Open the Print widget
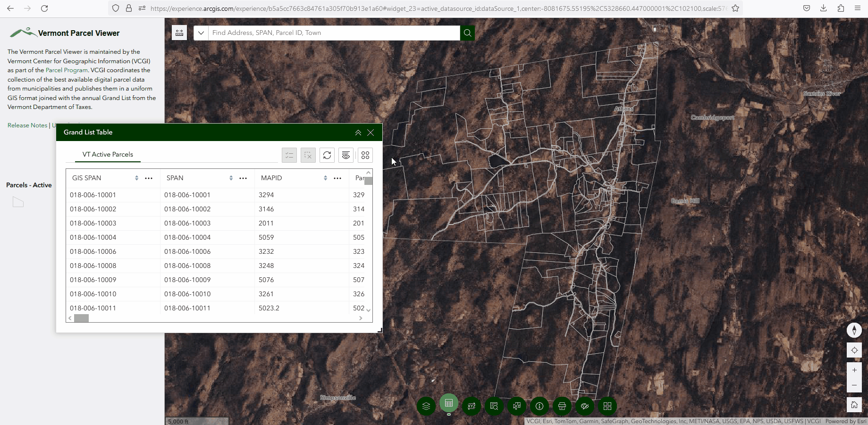The width and height of the screenshot is (868, 425). 562,406
